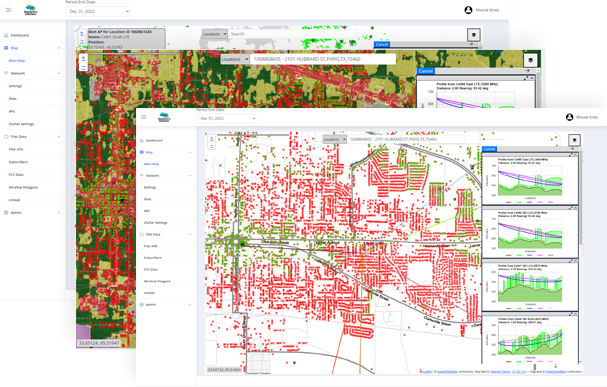The image size is (607, 387).
Task: Open the Locations dropdown in the front window
Action: point(334,139)
